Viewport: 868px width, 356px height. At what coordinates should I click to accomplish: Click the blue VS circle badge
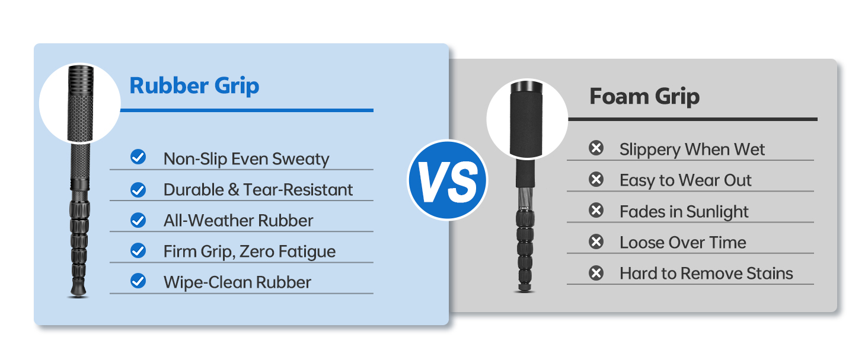point(447,180)
